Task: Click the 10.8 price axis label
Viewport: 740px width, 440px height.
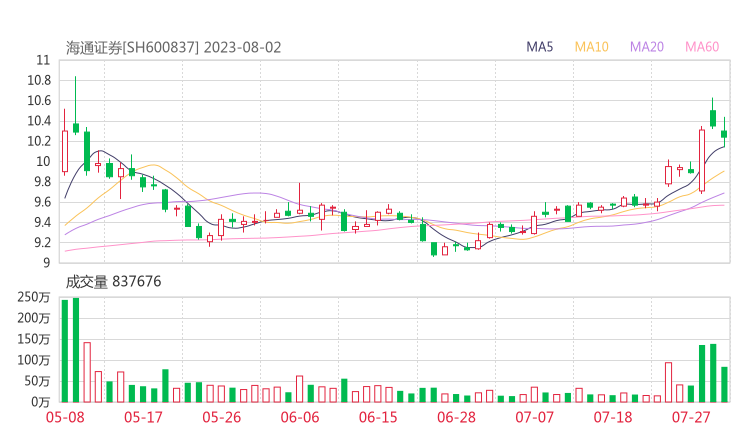Action: [39, 80]
